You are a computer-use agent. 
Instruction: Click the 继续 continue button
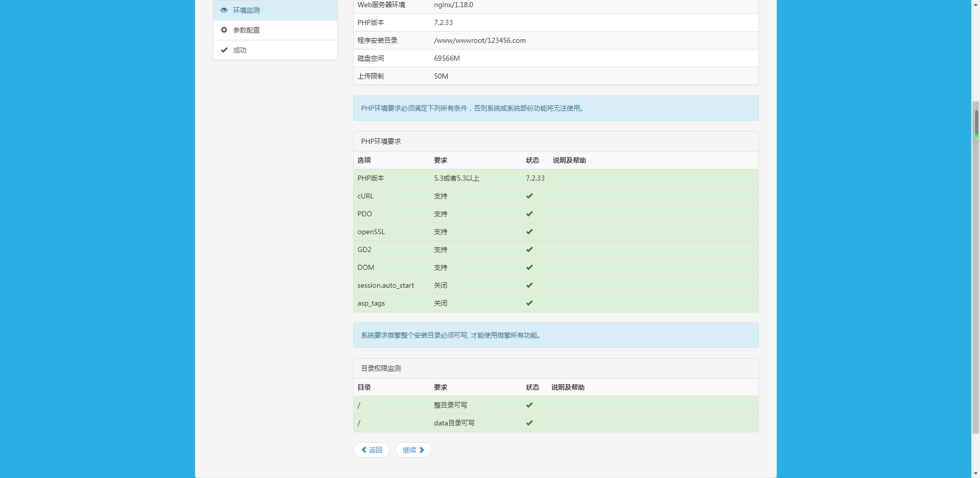point(413,450)
